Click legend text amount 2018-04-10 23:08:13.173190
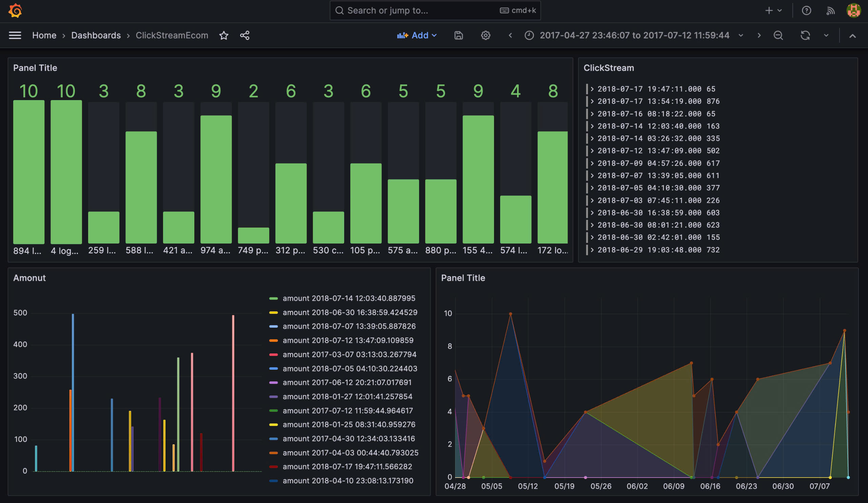868x503 pixels. point(348,481)
